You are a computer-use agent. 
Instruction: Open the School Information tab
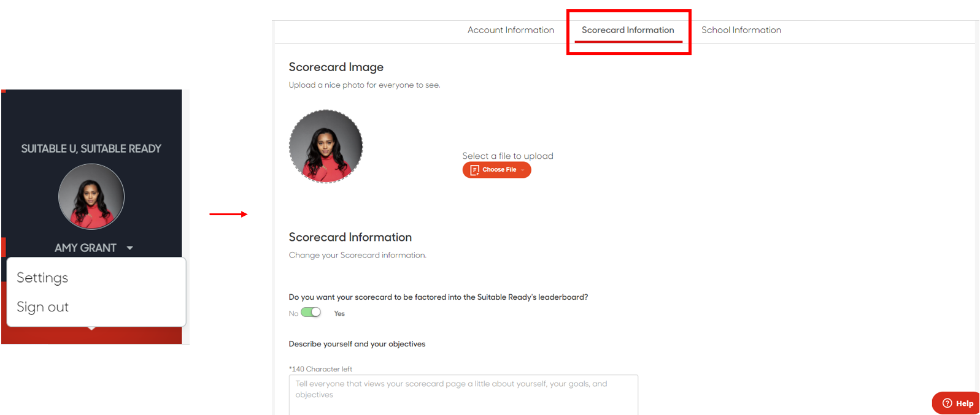[741, 30]
